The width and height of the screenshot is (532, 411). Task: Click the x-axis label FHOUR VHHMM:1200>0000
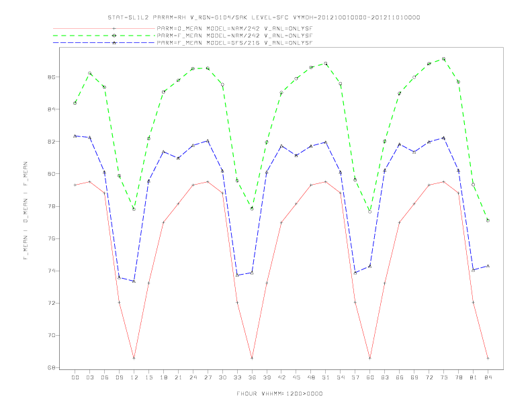pos(279,394)
